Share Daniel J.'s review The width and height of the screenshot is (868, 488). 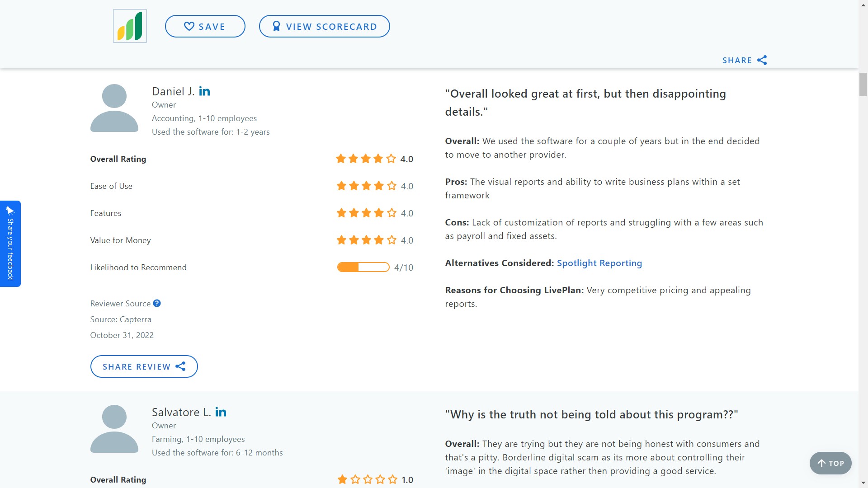pyautogui.click(x=144, y=366)
